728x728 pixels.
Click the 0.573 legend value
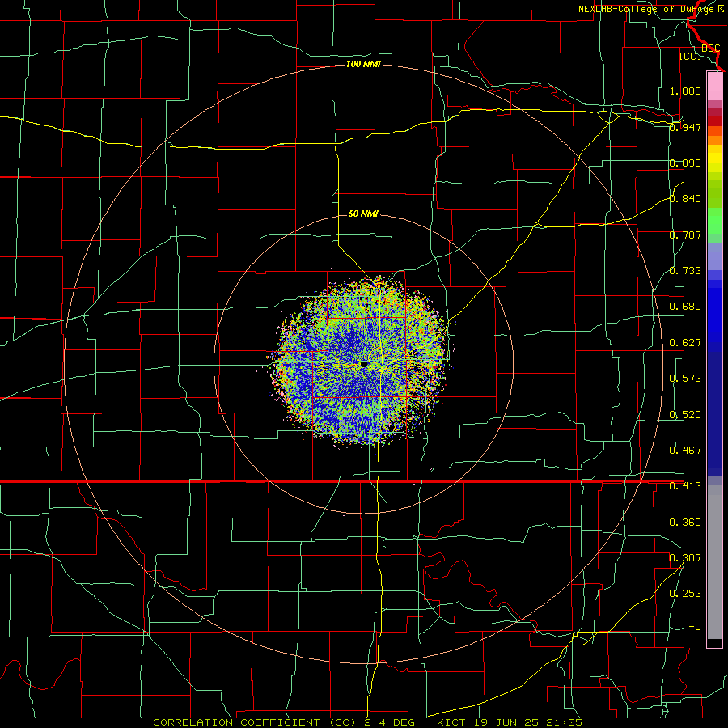coord(685,379)
